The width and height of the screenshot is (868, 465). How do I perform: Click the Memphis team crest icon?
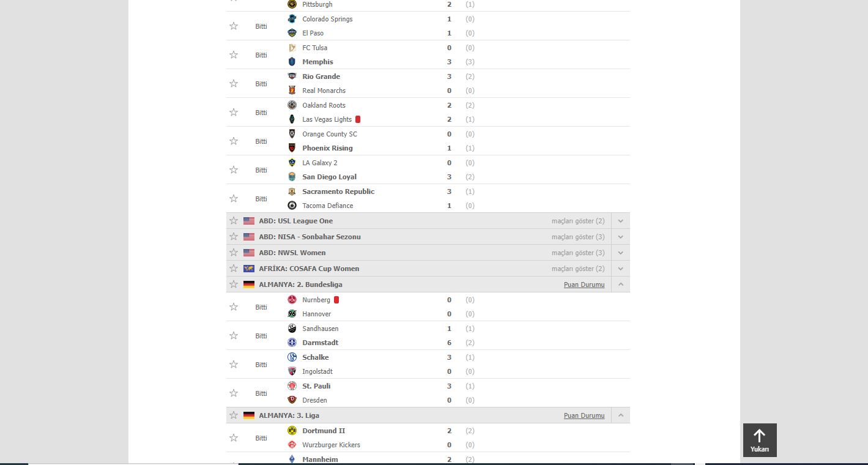(x=292, y=62)
